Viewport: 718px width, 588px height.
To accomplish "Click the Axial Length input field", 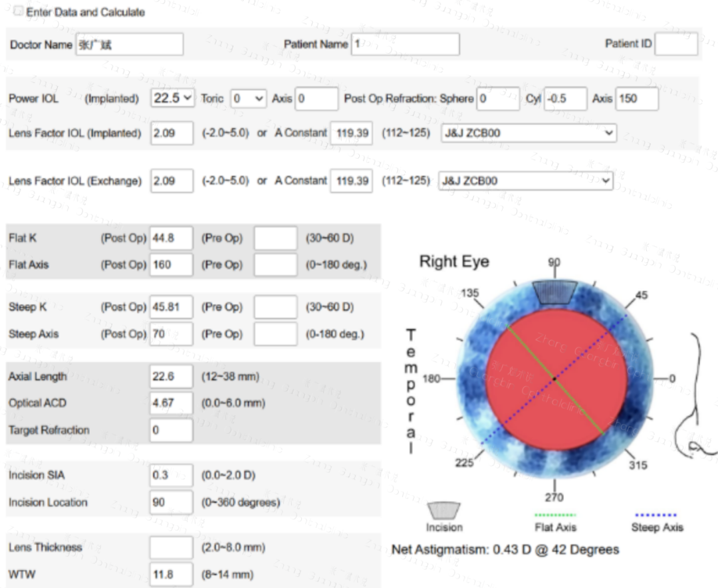I will tap(172, 376).
